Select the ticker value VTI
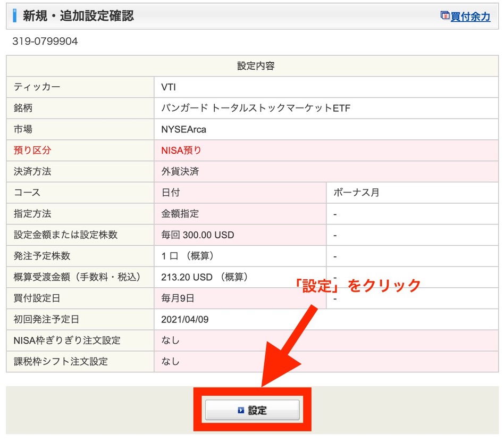Screen dimensions: 504x441 169,87
